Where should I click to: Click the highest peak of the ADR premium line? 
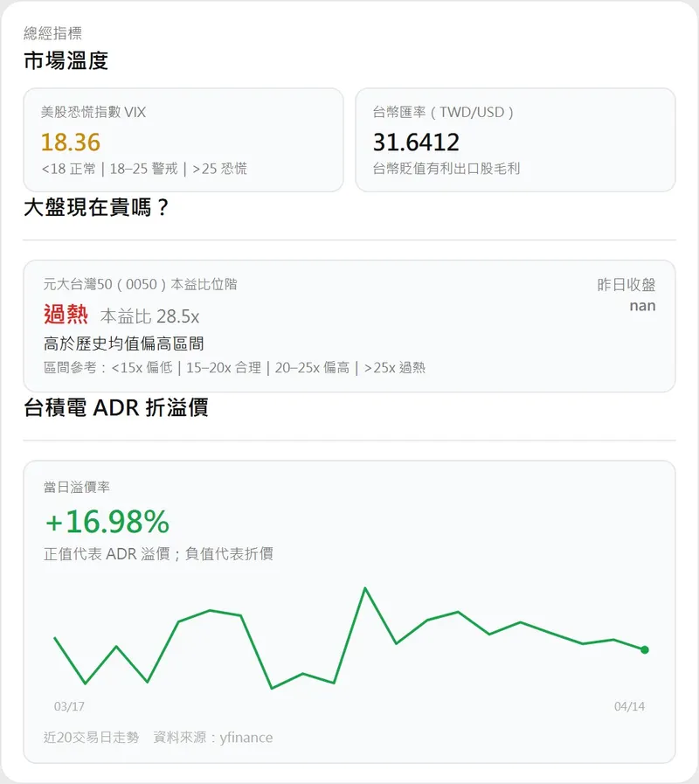click(x=364, y=588)
